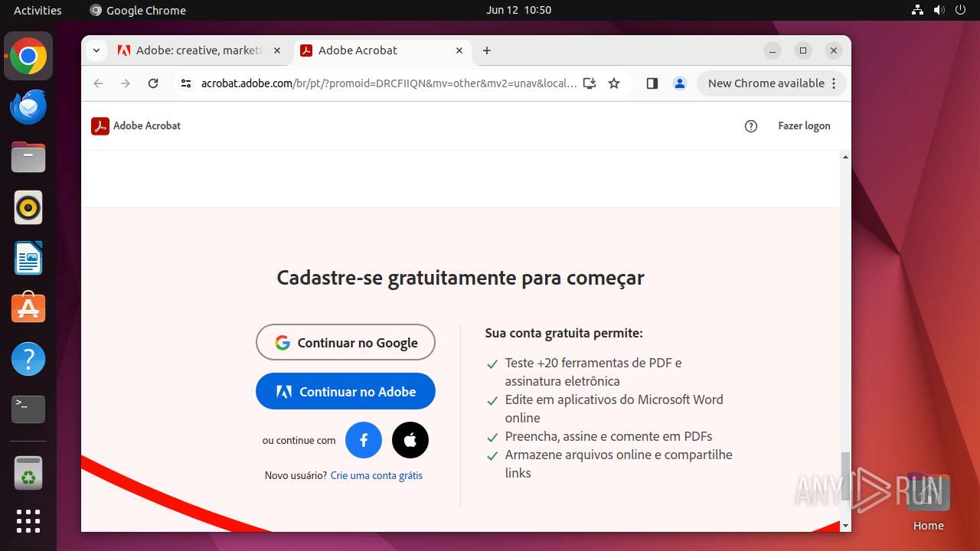The image size is (980, 551).
Task: Launch Terminal from the dock
Action: pos(28,409)
